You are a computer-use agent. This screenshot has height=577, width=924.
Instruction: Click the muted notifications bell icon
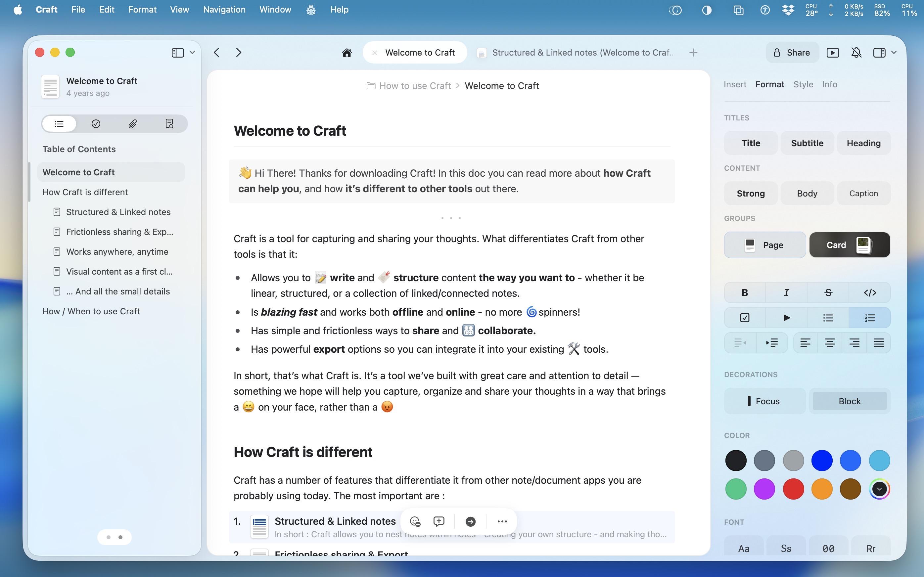coord(856,53)
